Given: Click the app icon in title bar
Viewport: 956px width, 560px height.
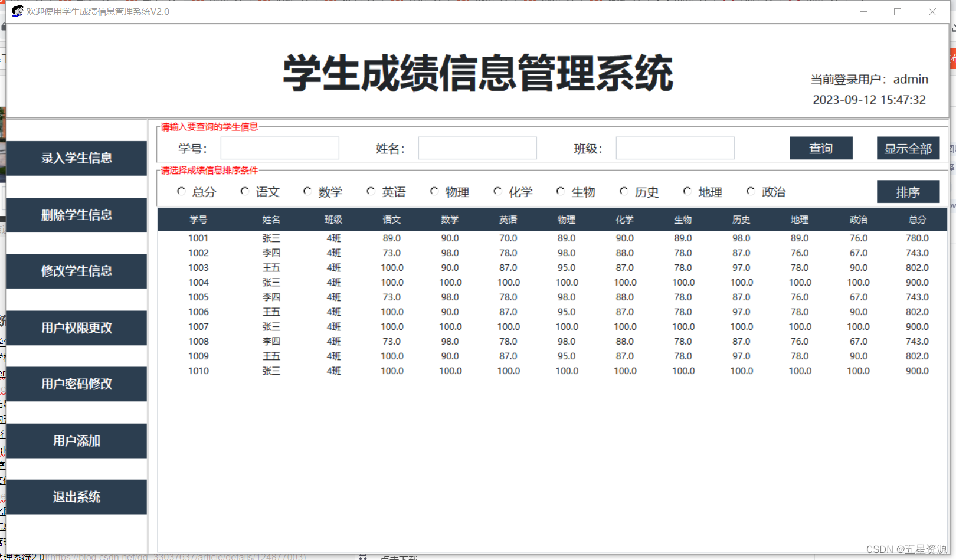Looking at the screenshot, I should pos(17,11).
